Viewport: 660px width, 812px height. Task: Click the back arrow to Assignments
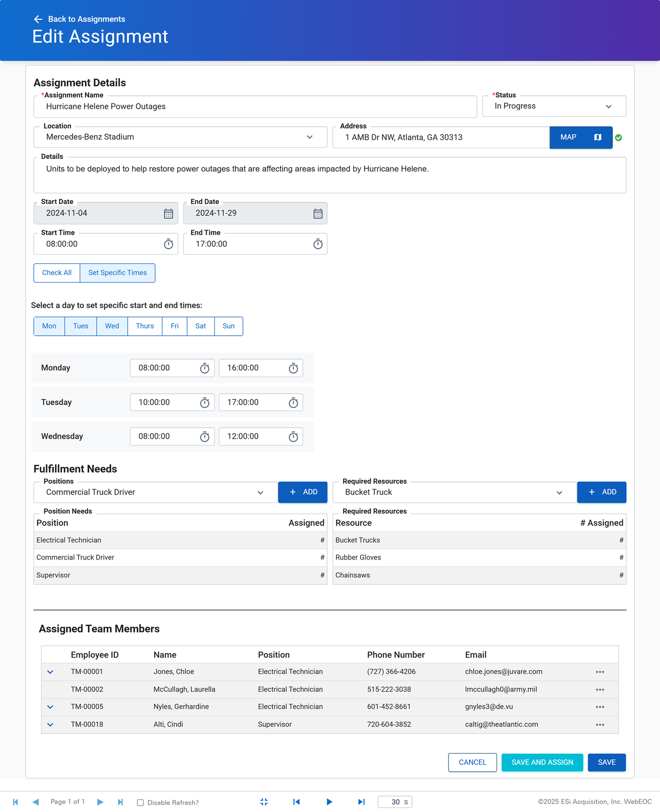point(38,19)
